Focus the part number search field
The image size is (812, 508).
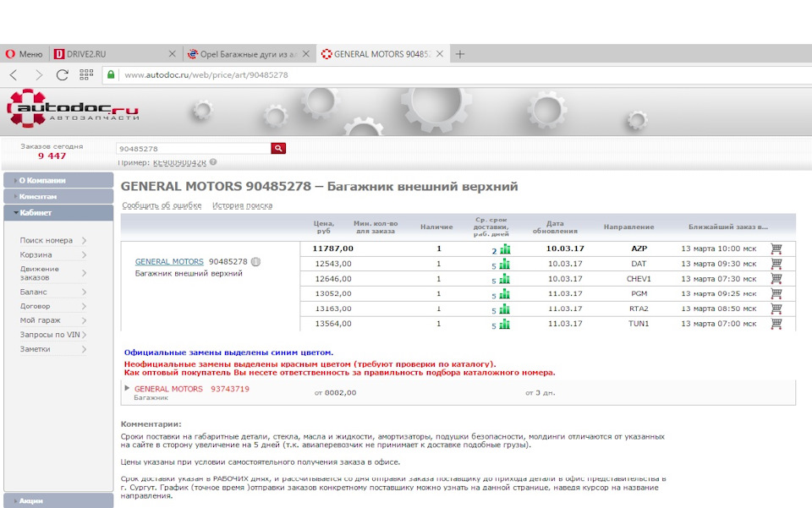click(x=193, y=149)
